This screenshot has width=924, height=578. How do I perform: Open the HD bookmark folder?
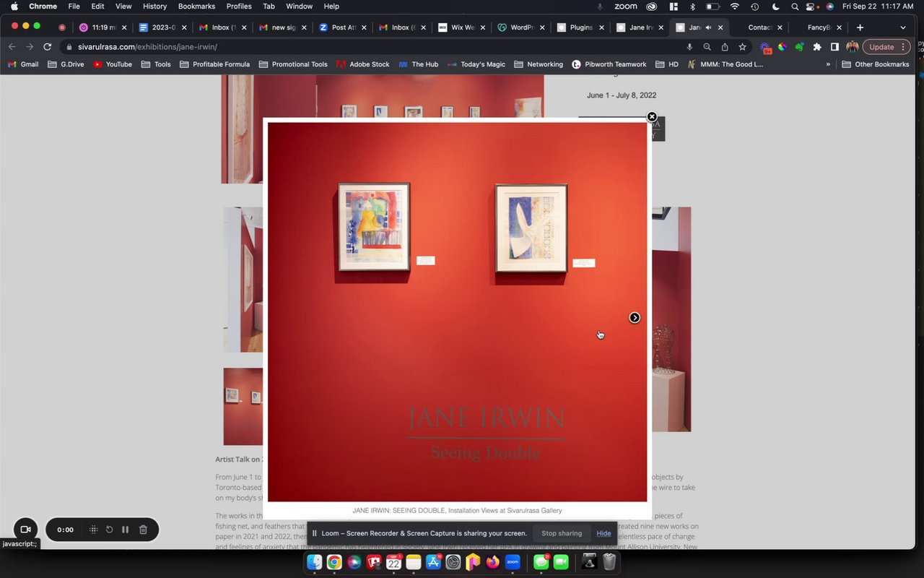click(667, 64)
